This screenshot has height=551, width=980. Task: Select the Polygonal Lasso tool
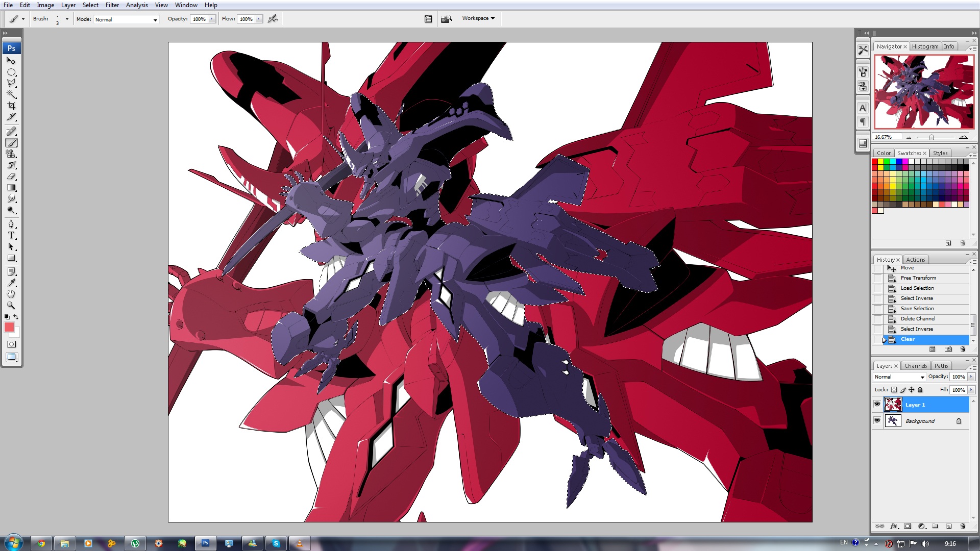point(11,83)
